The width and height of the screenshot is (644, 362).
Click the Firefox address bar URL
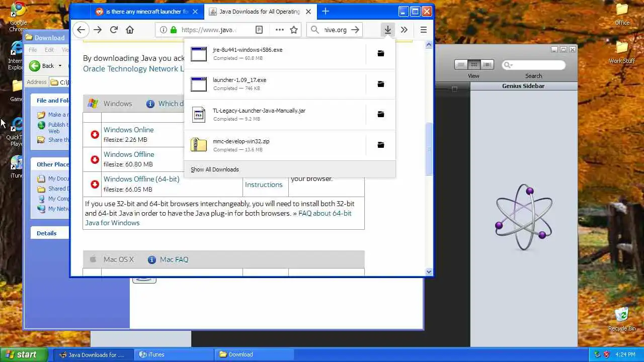(209, 30)
